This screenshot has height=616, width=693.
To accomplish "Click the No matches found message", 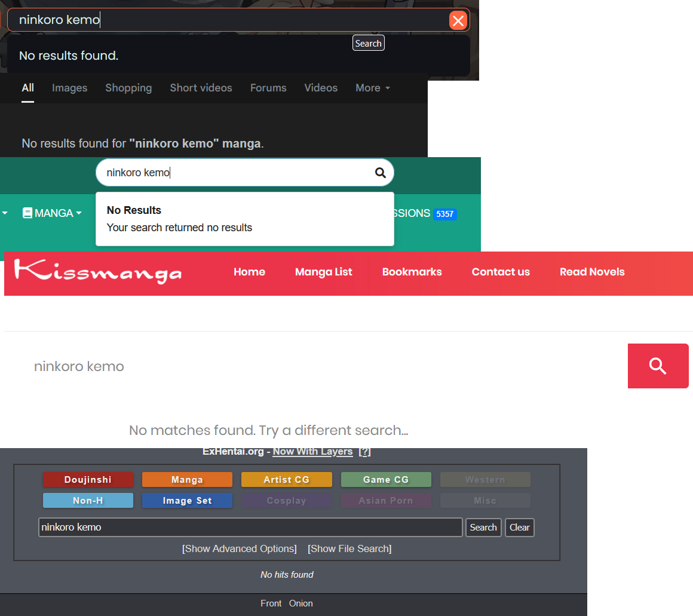I will pos(269,430).
